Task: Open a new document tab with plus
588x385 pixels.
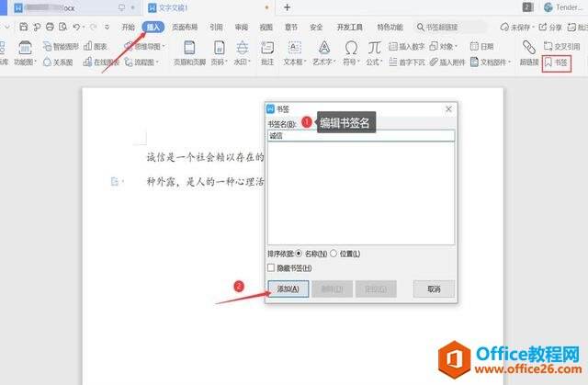Action: (287, 7)
